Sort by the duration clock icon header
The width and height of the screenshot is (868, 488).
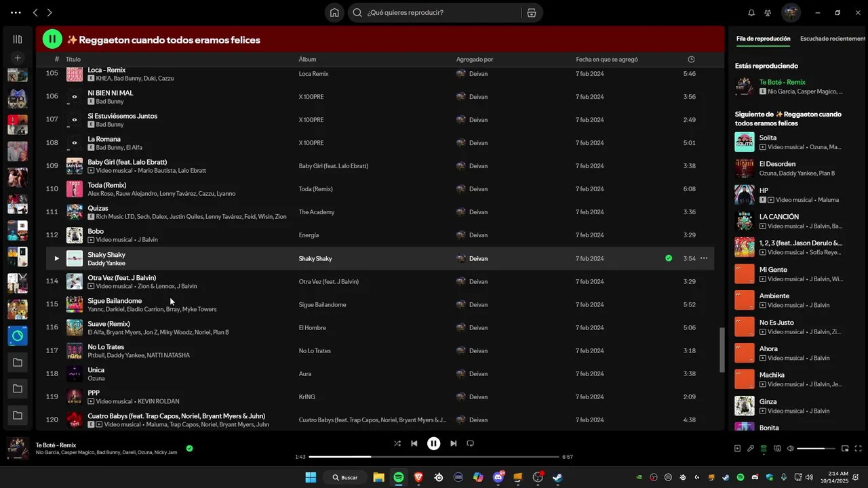coord(691,60)
